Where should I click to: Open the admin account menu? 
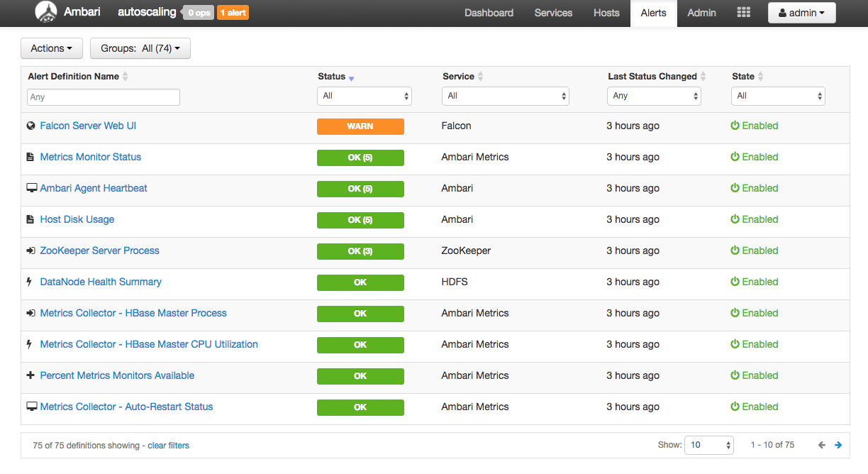click(801, 12)
